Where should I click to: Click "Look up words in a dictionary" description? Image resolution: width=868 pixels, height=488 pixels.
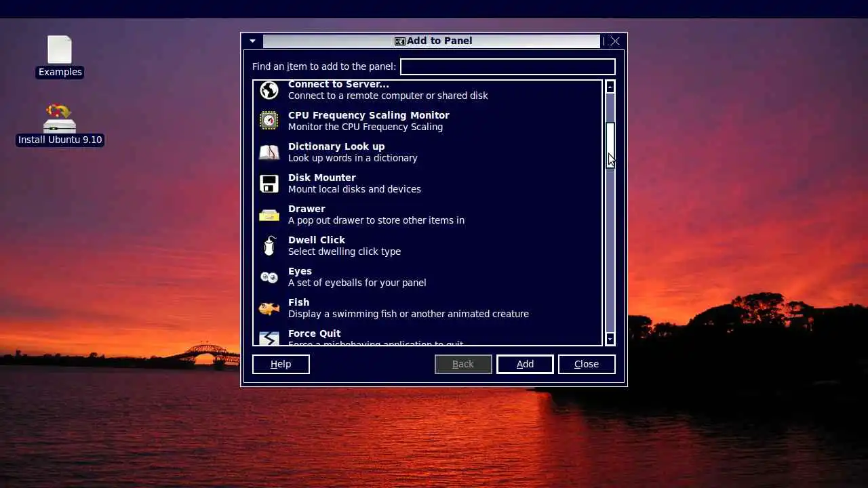[x=353, y=158]
